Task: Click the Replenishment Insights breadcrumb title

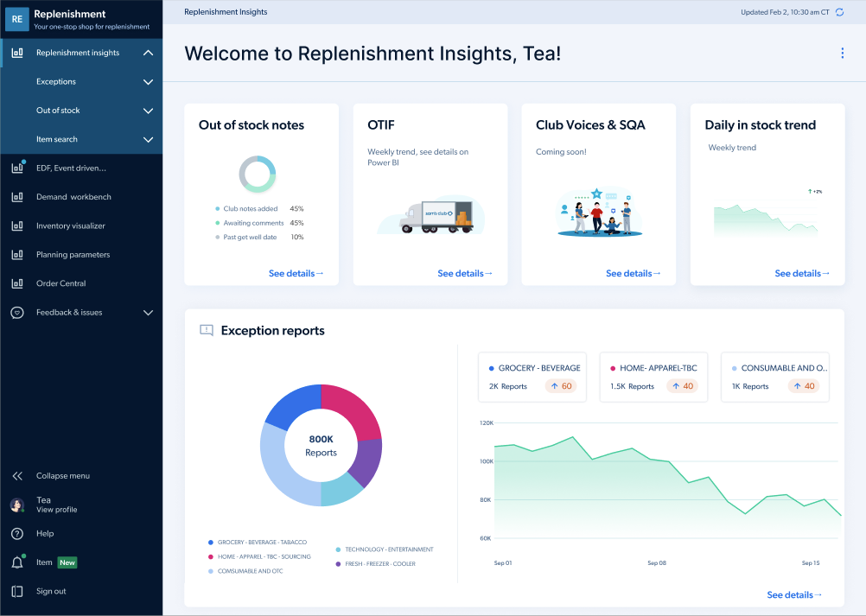Action: point(226,11)
